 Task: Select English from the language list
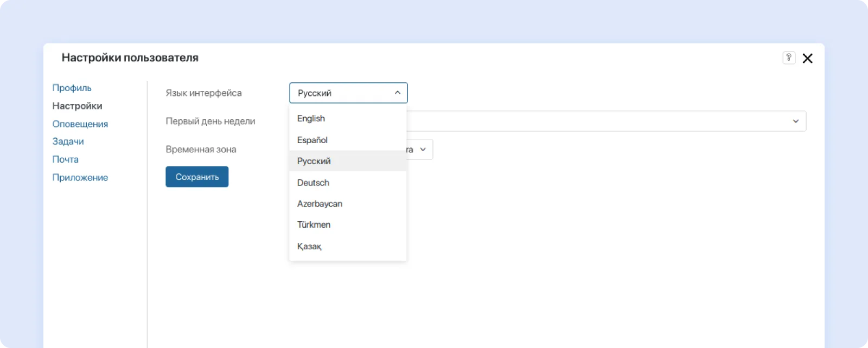(x=311, y=119)
